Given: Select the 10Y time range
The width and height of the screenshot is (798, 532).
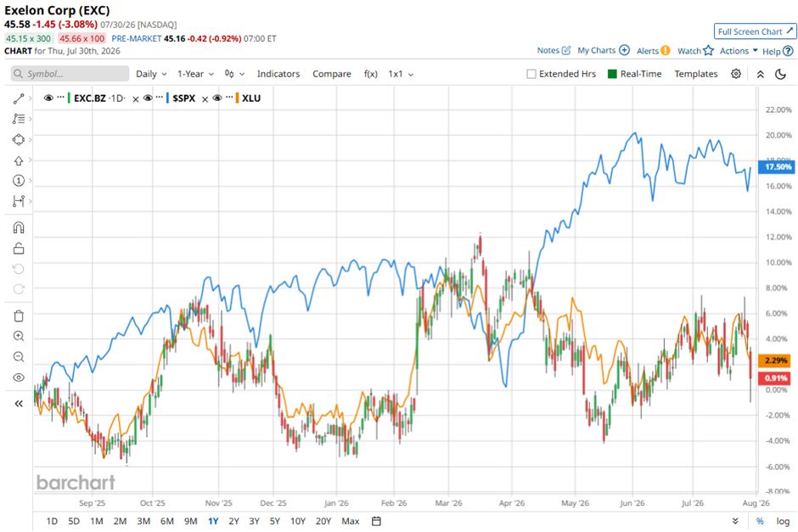Looking at the screenshot, I should pyautogui.click(x=298, y=521).
